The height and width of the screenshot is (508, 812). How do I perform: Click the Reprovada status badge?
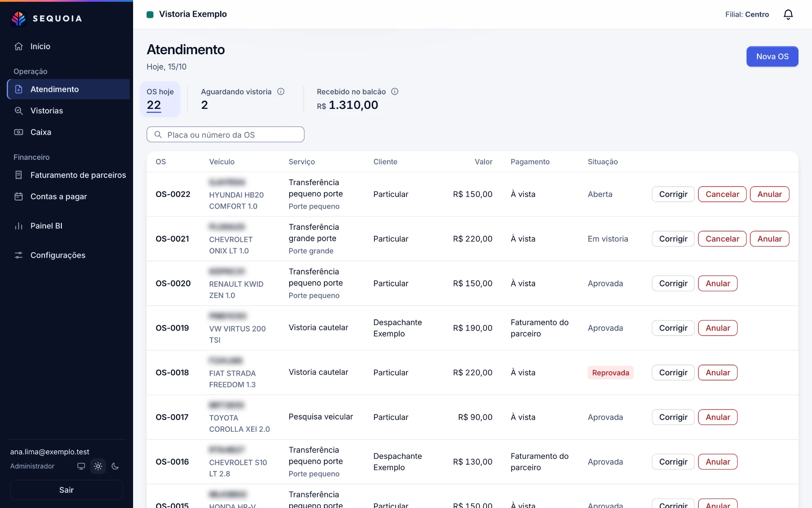(610, 373)
